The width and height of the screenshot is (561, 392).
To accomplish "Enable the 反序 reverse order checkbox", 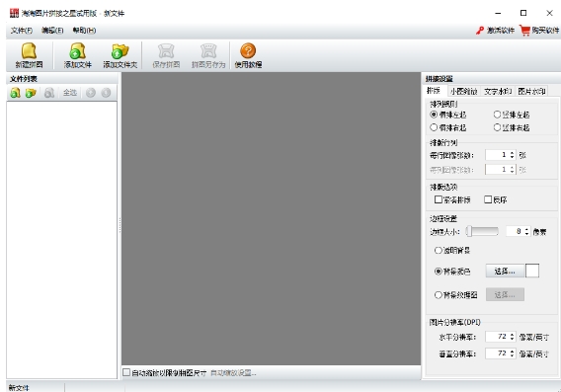I will point(488,199).
